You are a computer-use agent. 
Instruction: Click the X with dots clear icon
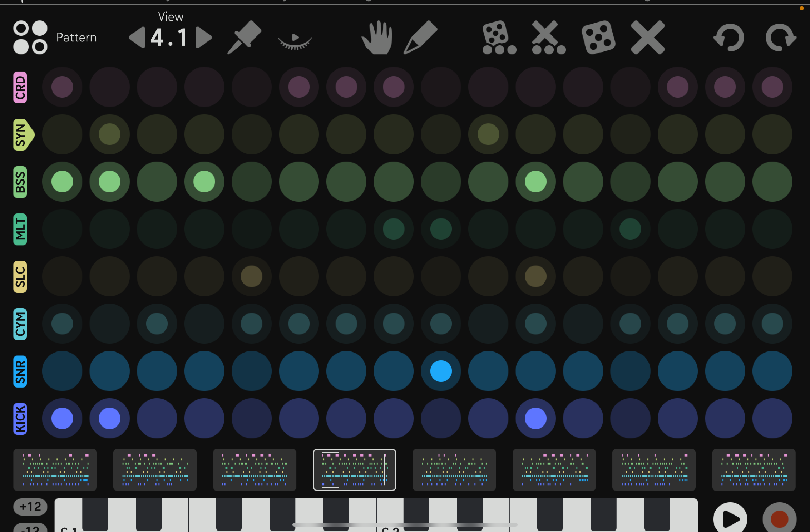(x=548, y=38)
